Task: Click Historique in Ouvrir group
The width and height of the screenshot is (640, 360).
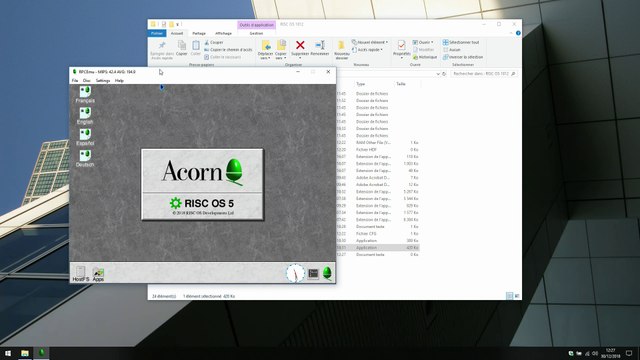Action: (424, 57)
